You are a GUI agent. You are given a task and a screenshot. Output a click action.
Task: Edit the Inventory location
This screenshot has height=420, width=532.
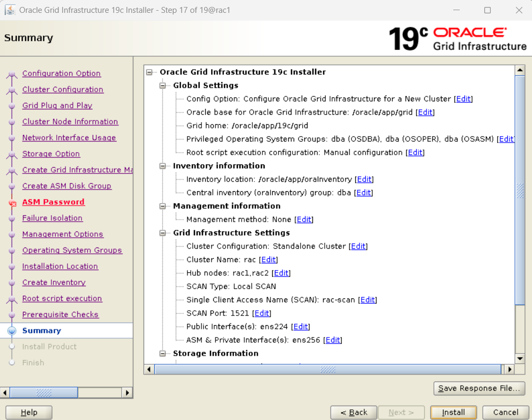coord(364,179)
